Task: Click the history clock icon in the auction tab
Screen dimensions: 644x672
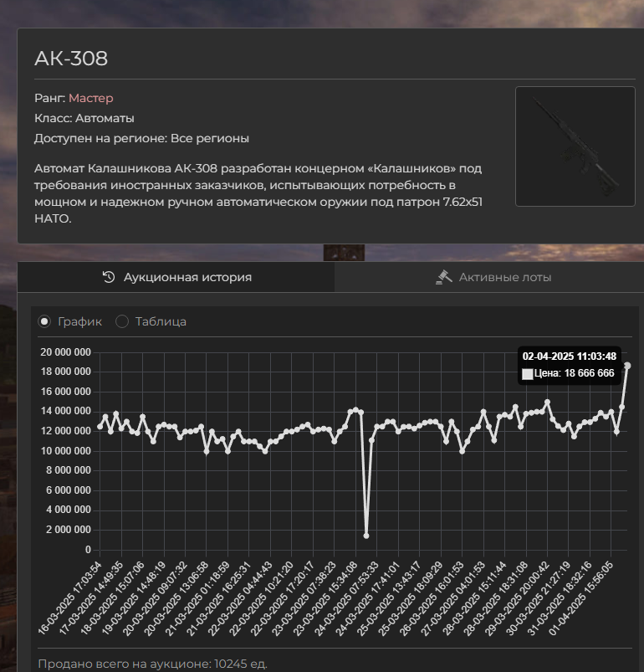Action: pyautogui.click(x=109, y=277)
